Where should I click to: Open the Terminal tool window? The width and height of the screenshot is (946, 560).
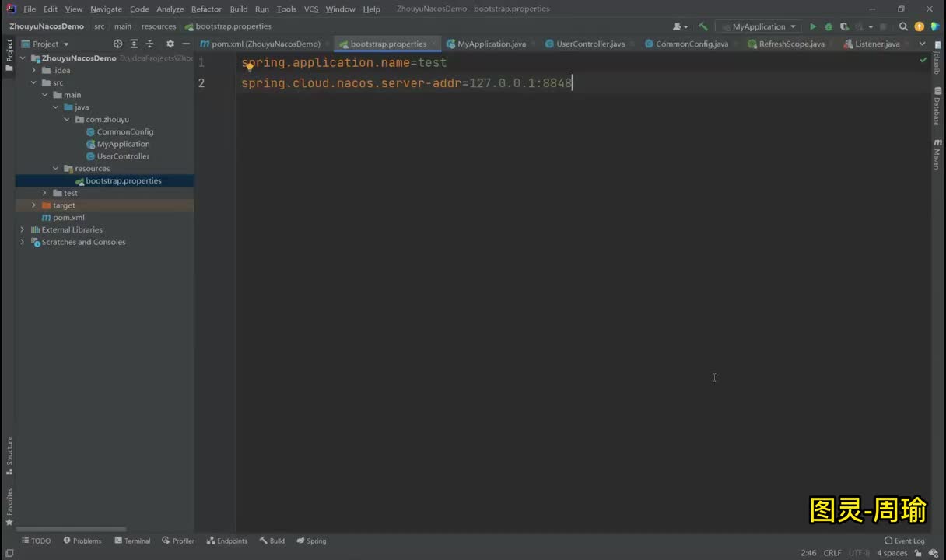pyautogui.click(x=132, y=541)
